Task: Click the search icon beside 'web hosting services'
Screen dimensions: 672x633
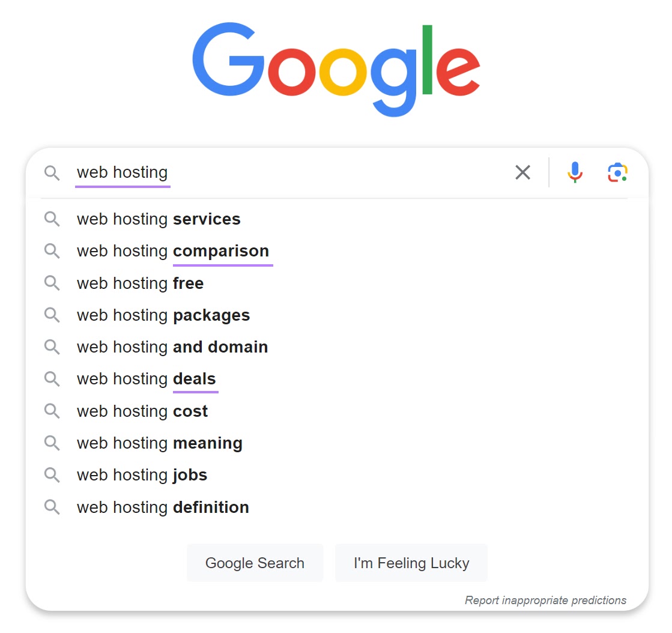Action: click(52, 219)
